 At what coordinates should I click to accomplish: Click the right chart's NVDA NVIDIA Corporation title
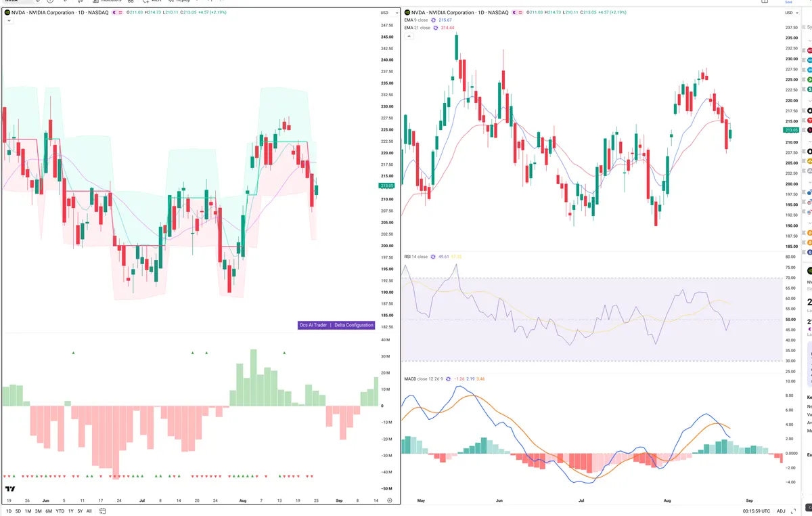(x=443, y=12)
